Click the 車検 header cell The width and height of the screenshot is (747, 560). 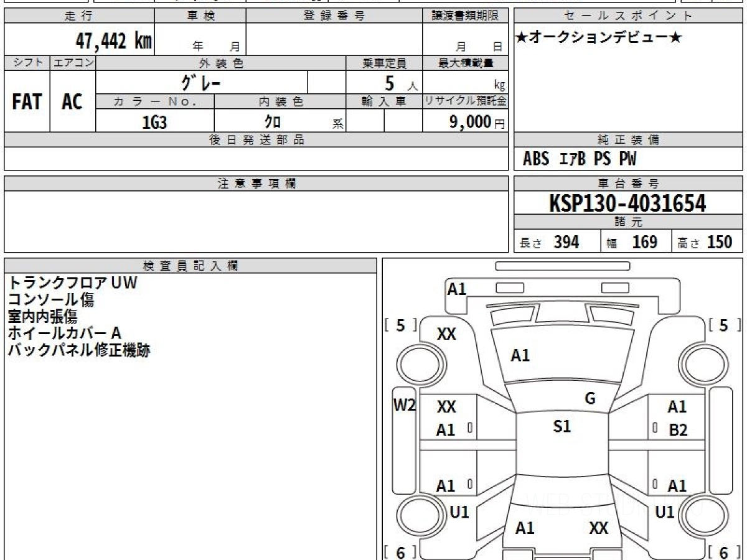(x=200, y=16)
